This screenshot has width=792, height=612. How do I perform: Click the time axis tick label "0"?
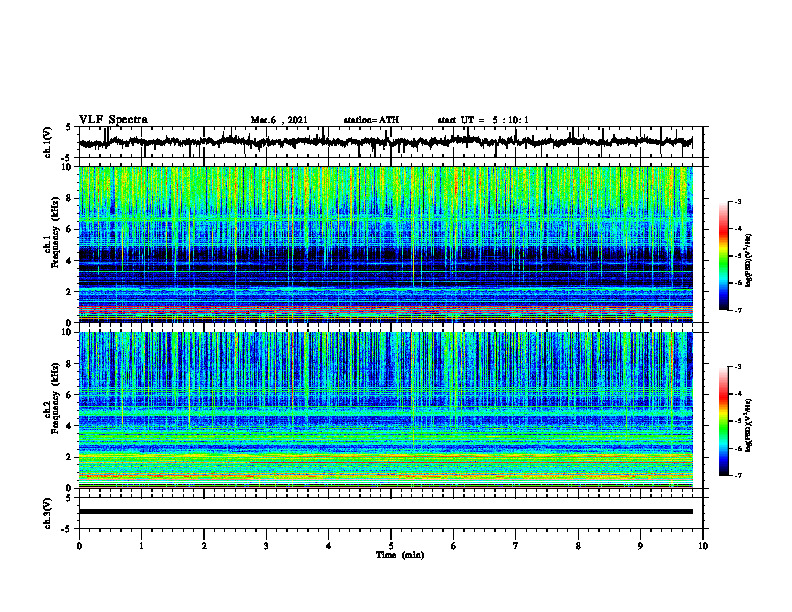tap(79, 545)
